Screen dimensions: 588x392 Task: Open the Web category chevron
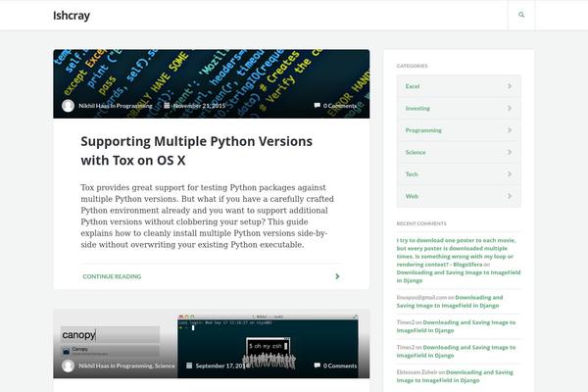[510, 196]
